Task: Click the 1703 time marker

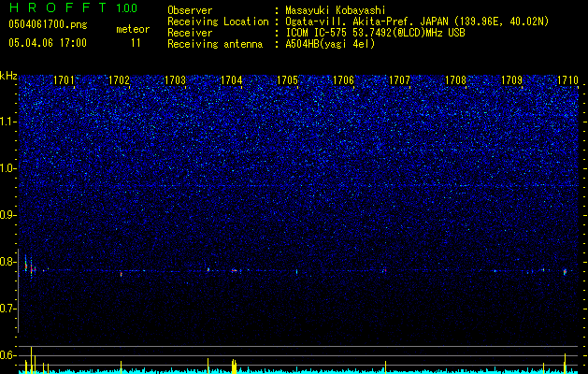Action: [175, 79]
